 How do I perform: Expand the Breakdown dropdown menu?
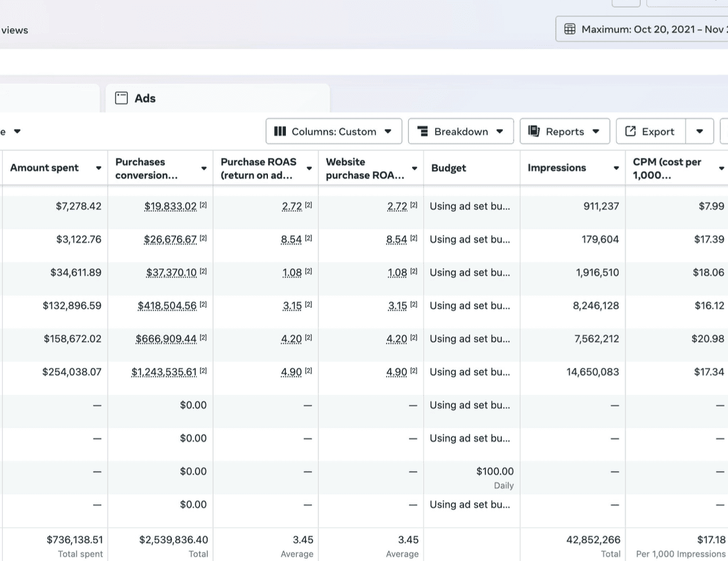tap(461, 131)
